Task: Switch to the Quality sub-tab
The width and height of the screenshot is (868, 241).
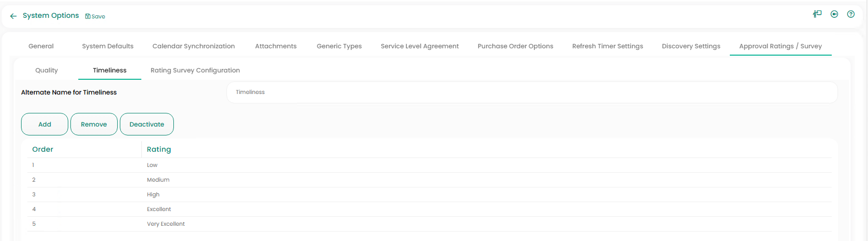Action: (47, 70)
